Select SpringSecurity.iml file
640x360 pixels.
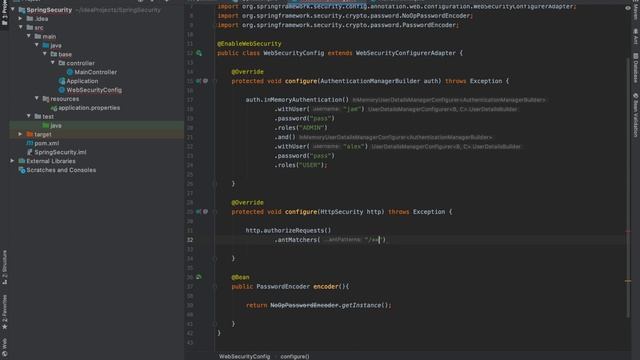coord(60,152)
